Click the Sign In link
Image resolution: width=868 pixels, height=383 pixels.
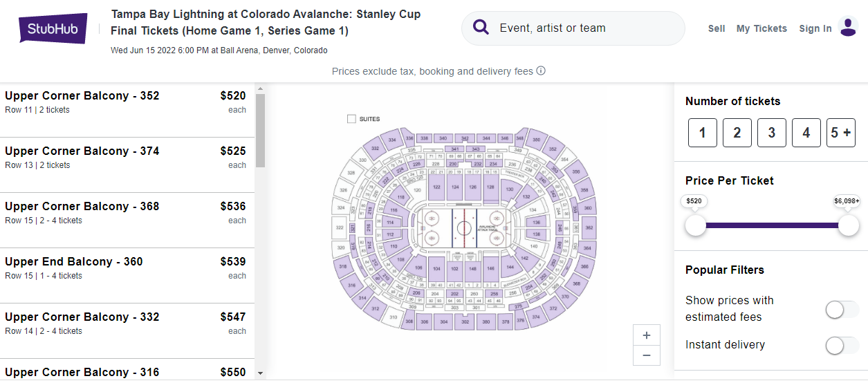pyautogui.click(x=815, y=28)
